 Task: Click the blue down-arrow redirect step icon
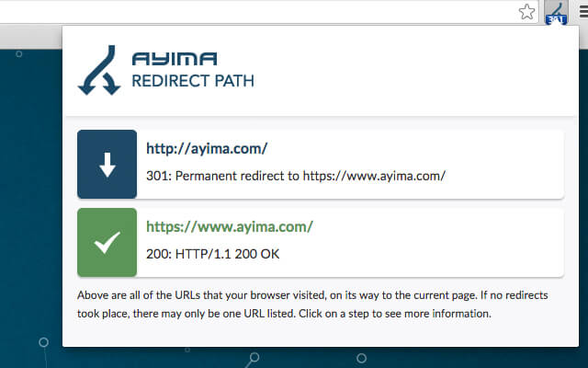(x=107, y=165)
